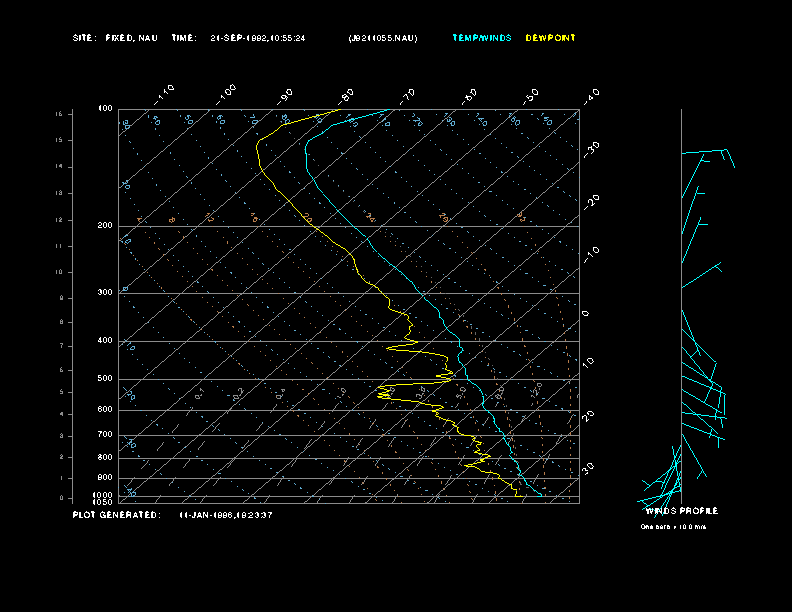Click the yellow DEWPOINT legend label
This screenshot has height=612, width=792.
[x=550, y=38]
